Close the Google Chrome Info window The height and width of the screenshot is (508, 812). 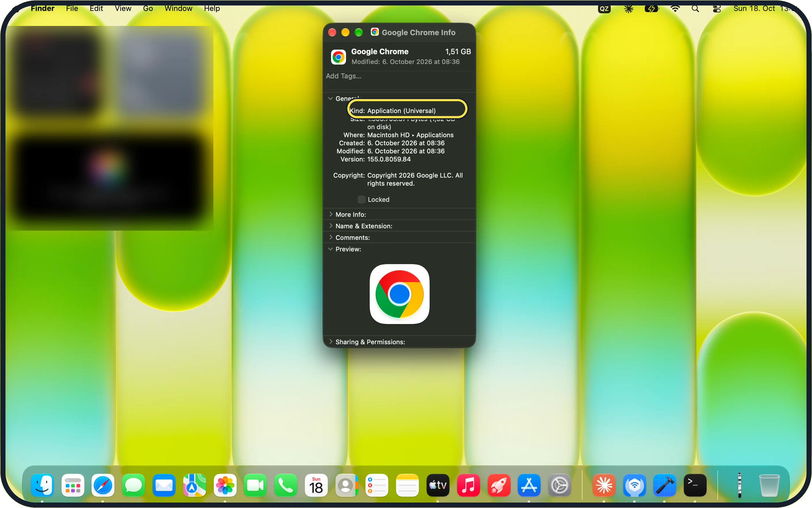332,32
